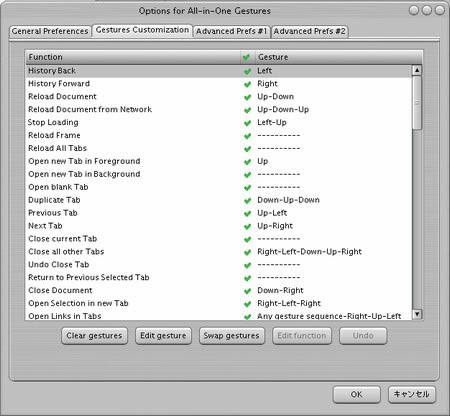This screenshot has height=416, width=450.
Task: Toggle checkmark for Reload Document from Network
Action: (247, 110)
